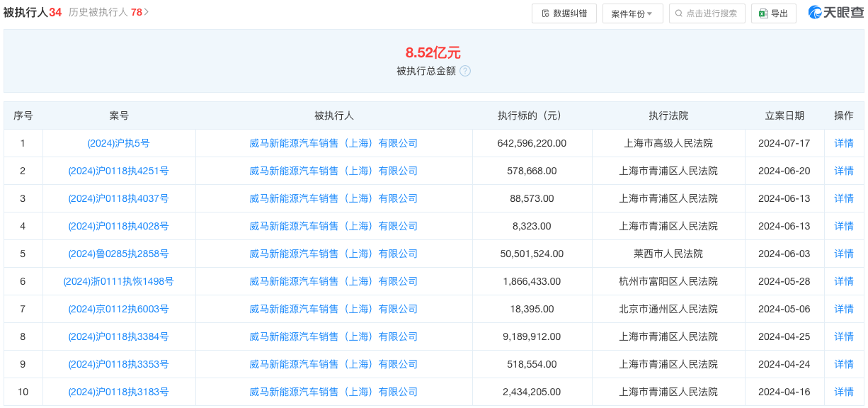
Task: Open company link in row 5
Action: tap(333, 254)
